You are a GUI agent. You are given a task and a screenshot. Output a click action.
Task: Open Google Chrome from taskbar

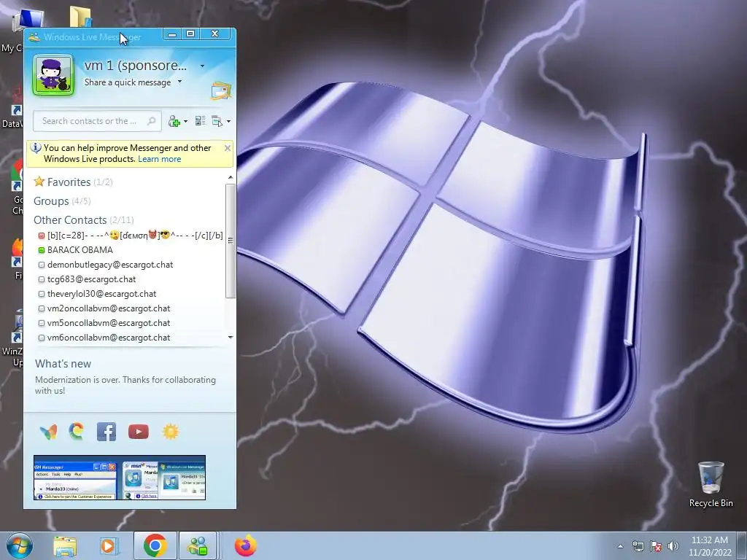click(x=155, y=545)
